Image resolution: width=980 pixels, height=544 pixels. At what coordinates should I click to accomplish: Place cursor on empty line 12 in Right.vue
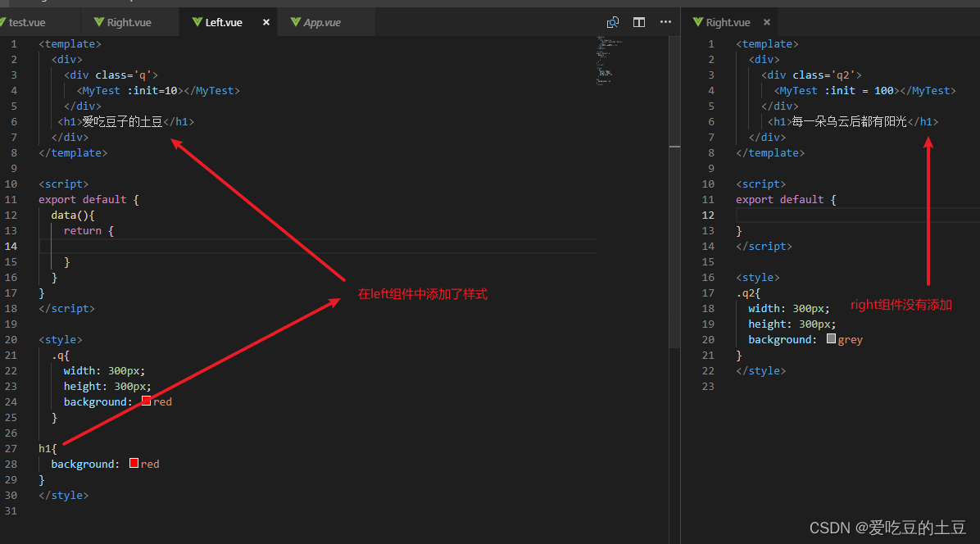pos(857,215)
